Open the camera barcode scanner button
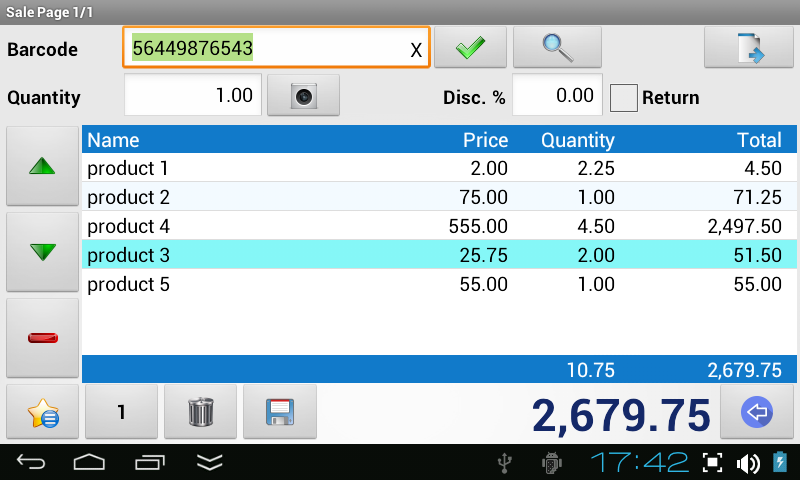The height and width of the screenshot is (480, 800). 304,95
